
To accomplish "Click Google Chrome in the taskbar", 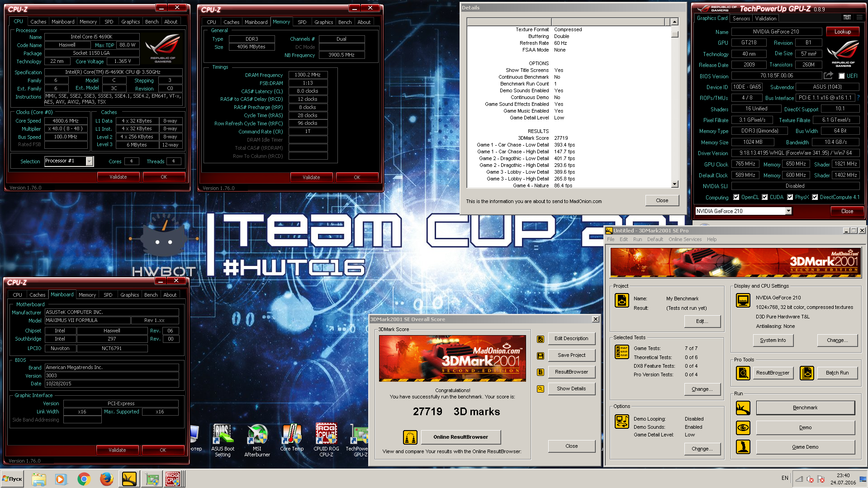I will 84,479.
